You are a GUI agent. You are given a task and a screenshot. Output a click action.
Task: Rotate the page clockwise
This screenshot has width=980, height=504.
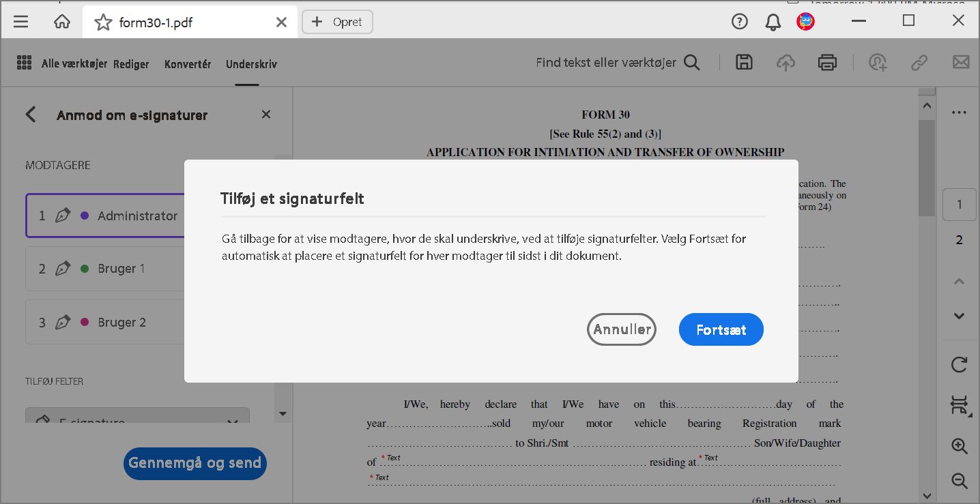tap(959, 365)
